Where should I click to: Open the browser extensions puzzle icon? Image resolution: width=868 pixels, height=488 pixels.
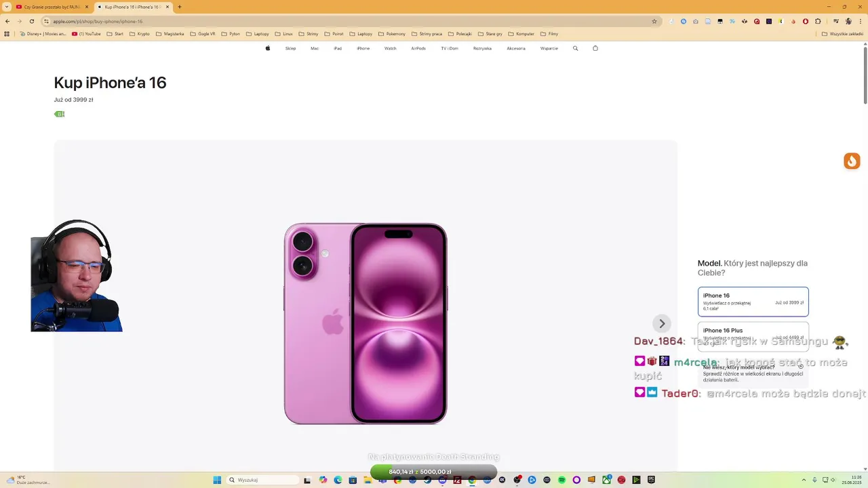click(818, 21)
